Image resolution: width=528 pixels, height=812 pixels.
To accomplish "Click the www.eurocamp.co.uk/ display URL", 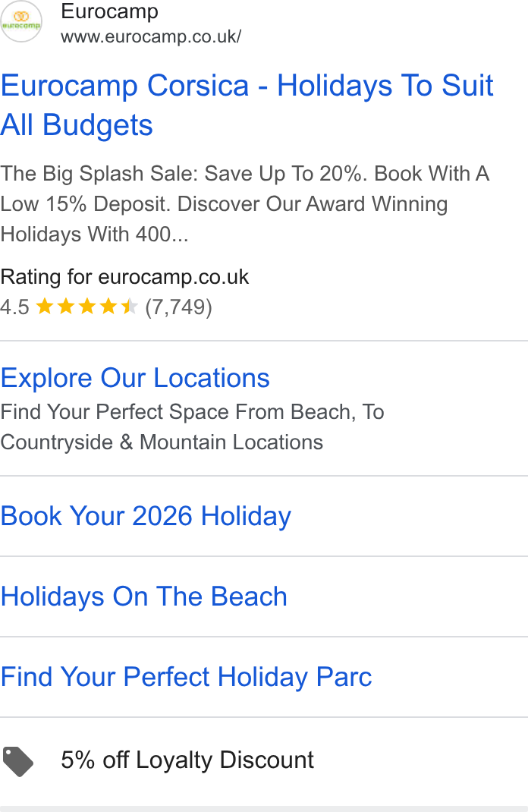I will click(151, 36).
